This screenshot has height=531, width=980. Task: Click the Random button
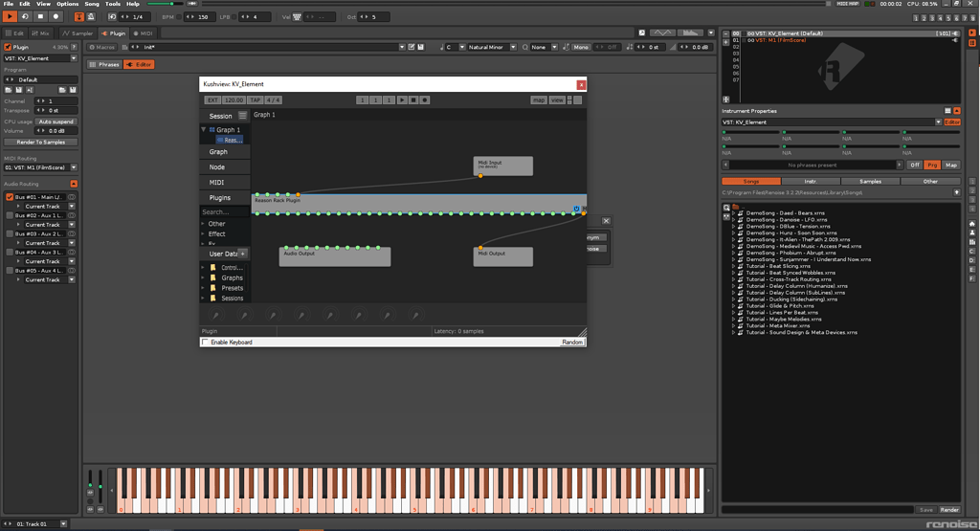(572, 343)
